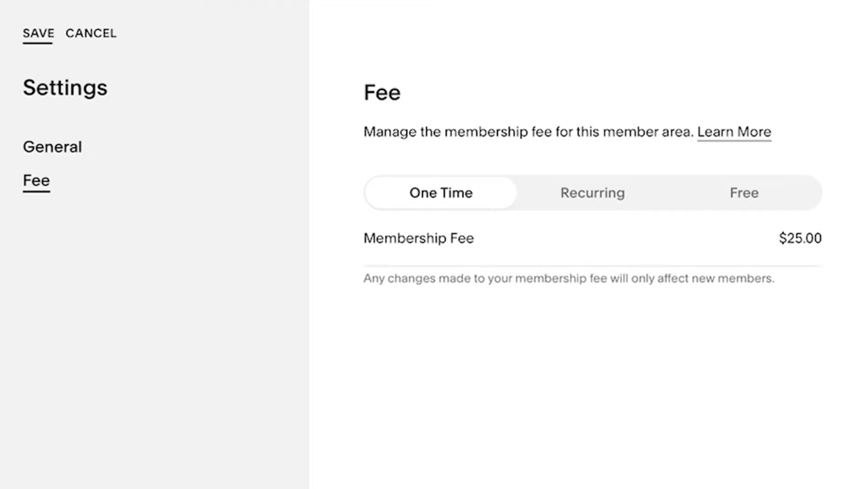Click the divider line below Membership Fee

point(592,266)
